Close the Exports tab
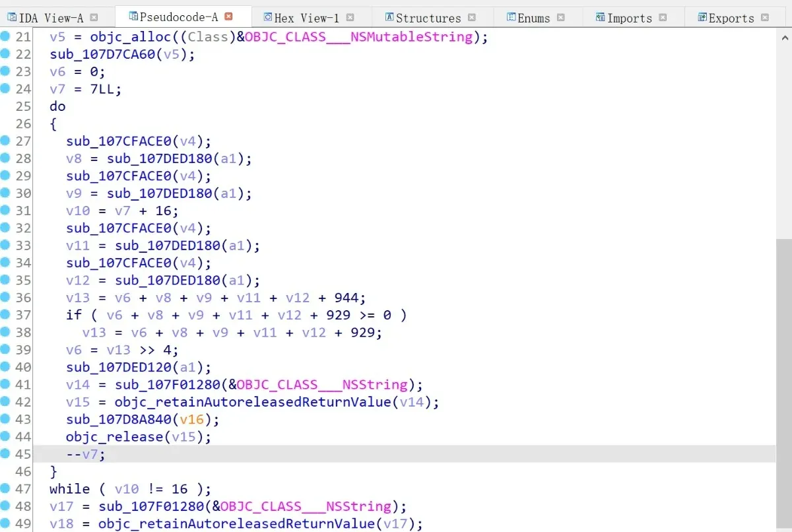 point(764,17)
